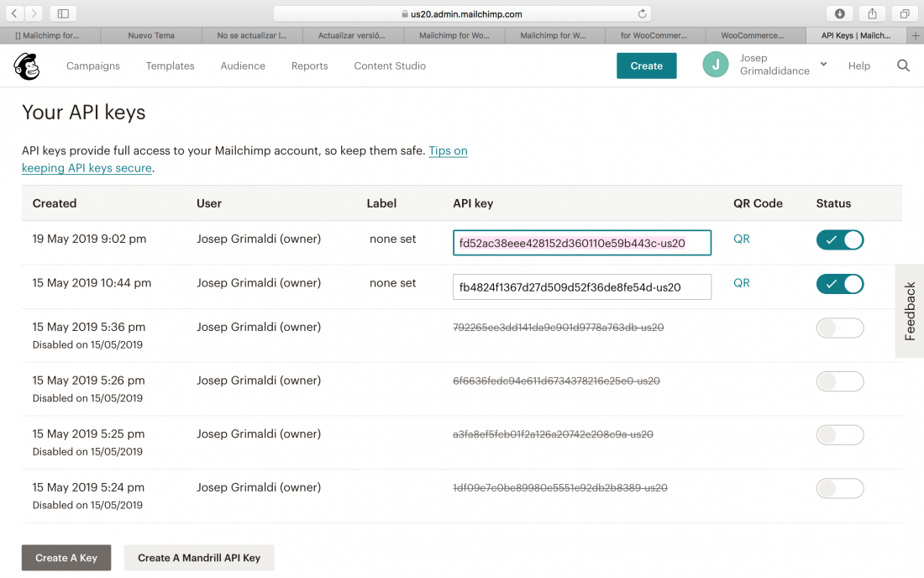Open the Reports section
This screenshot has width=924, height=578.
tap(309, 66)
